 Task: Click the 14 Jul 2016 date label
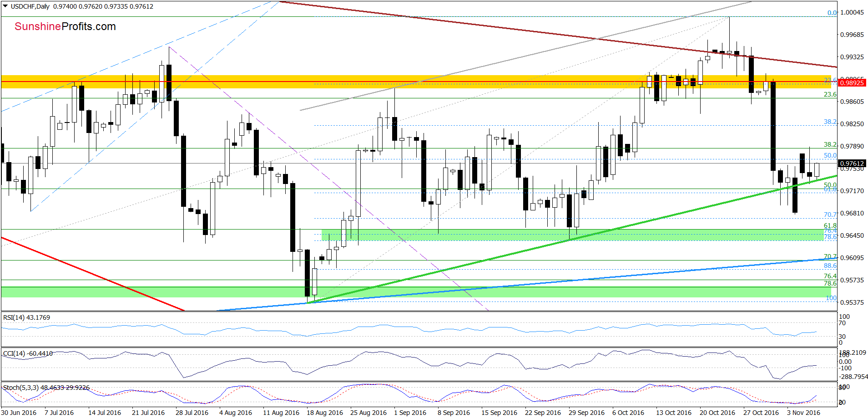[105, 413]
